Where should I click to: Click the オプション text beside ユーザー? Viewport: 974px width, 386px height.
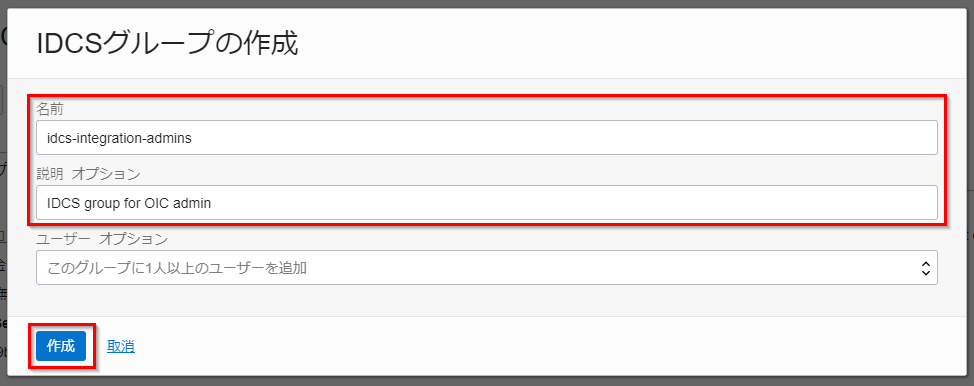click(134, 239)
